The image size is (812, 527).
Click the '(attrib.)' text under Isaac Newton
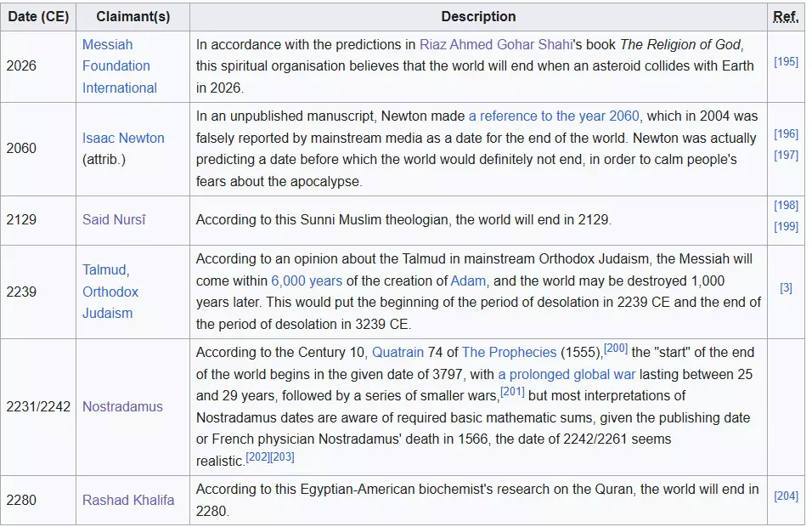coord(104,159)
